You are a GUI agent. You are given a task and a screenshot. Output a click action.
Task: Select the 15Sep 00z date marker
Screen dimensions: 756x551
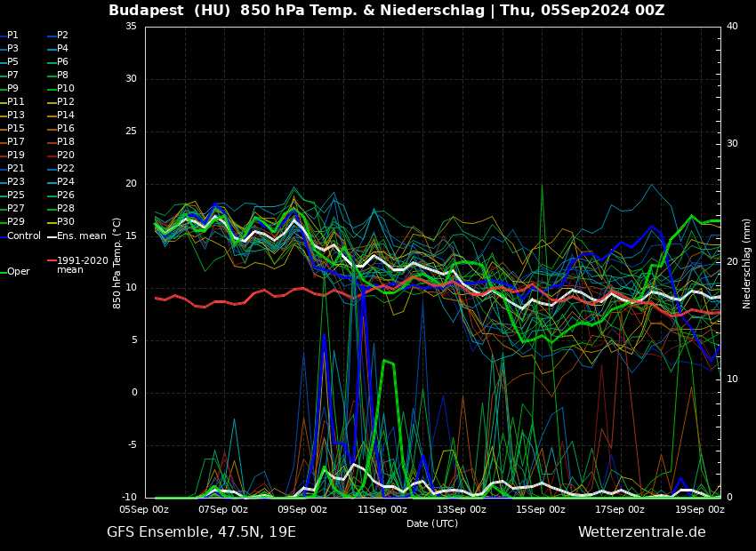541,510
